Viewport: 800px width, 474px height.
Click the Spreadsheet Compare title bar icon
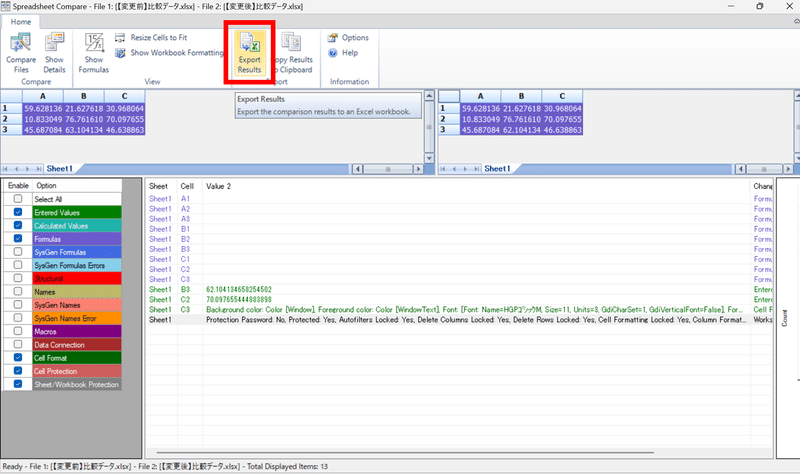pos(6,6)
